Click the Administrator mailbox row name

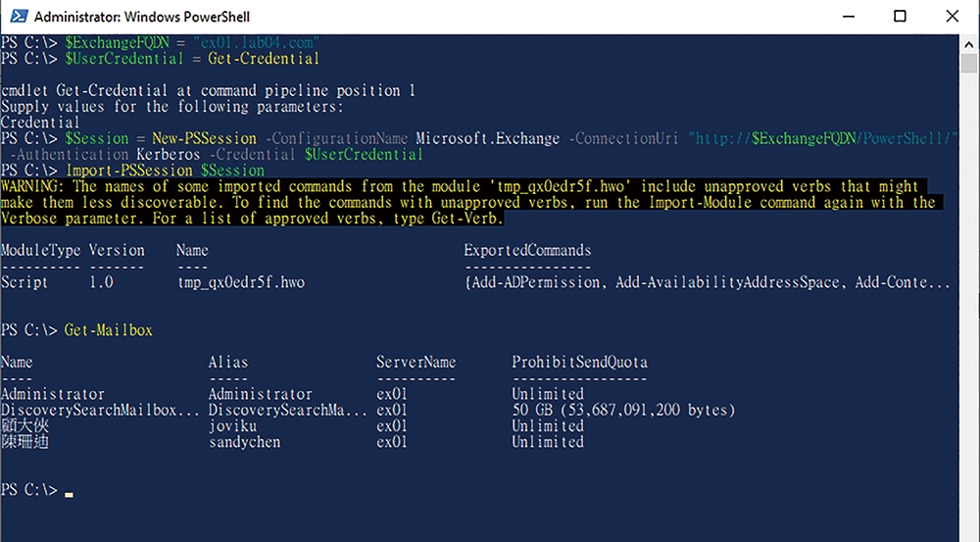pos(53,394)
